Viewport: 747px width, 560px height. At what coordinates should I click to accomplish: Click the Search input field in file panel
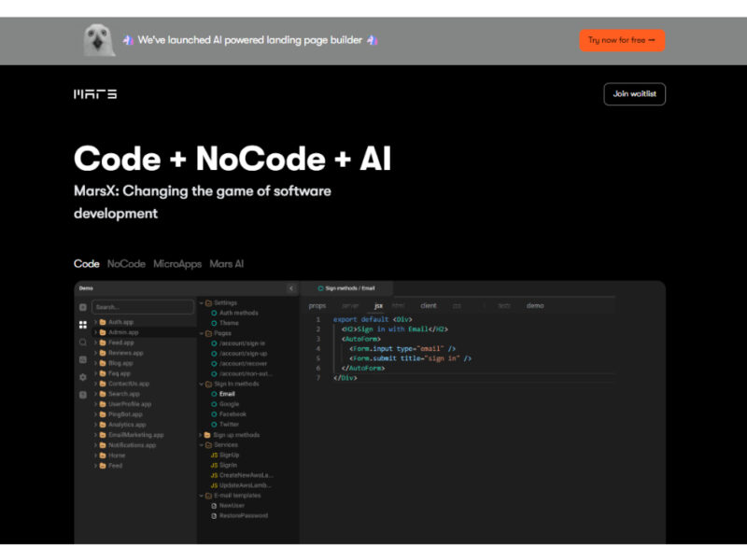click(x=143, y=307)
